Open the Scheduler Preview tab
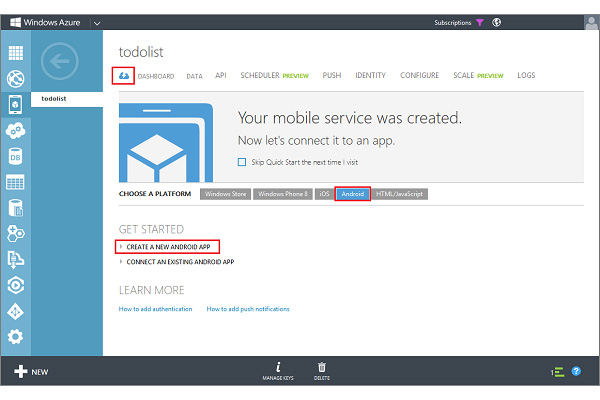Screen dimensions: 600x400 (x=274, y=75)
